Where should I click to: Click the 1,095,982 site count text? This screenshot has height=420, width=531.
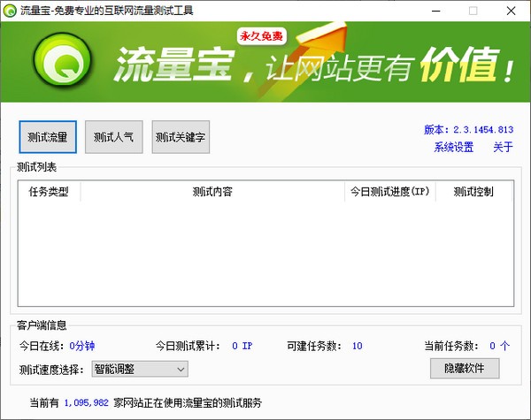point(87,402)
